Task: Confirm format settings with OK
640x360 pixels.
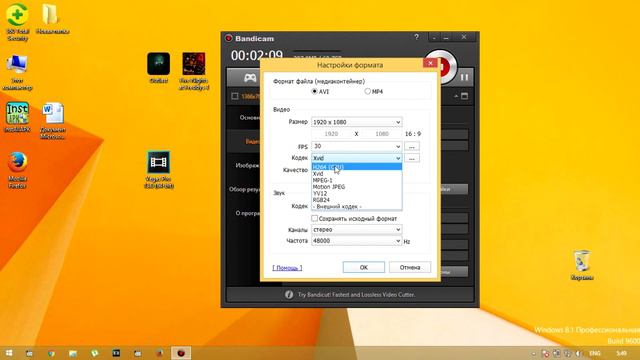Action: pyautogui.click(x=364, y=267)
